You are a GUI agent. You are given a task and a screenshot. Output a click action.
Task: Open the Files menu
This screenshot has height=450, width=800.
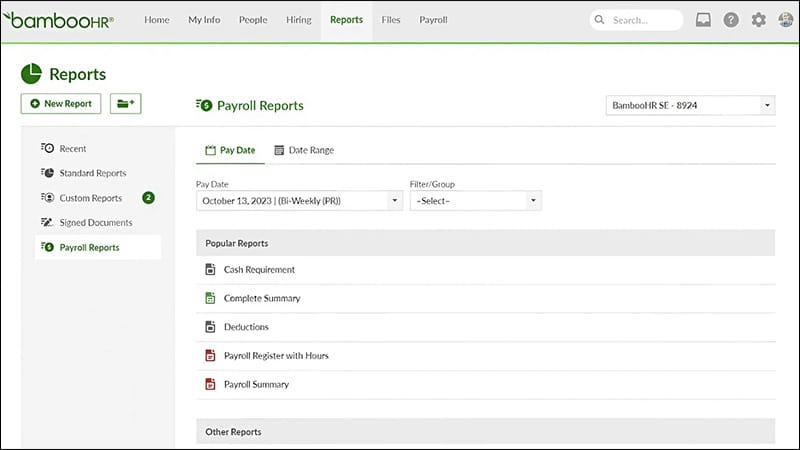click(391, 20)
